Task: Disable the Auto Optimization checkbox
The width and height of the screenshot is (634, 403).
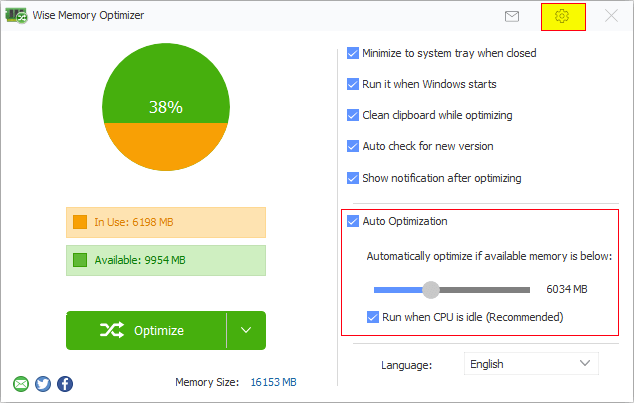Action: tap(353, 221)
